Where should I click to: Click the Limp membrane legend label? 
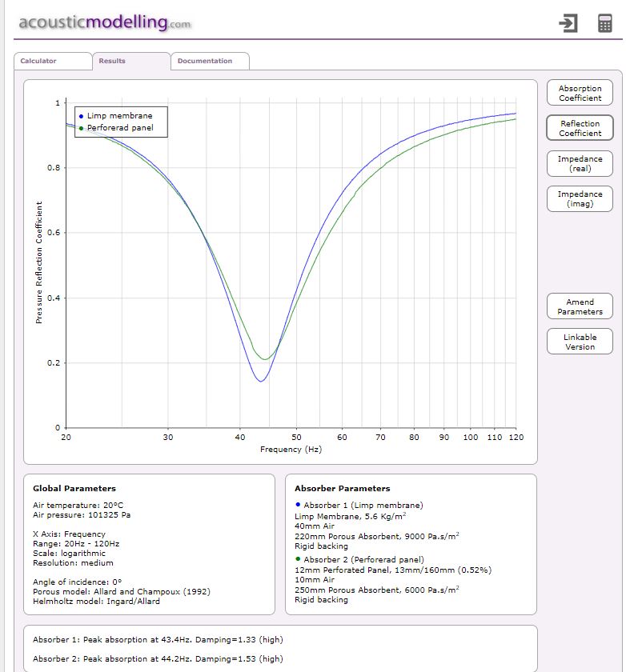click(119, 116)
